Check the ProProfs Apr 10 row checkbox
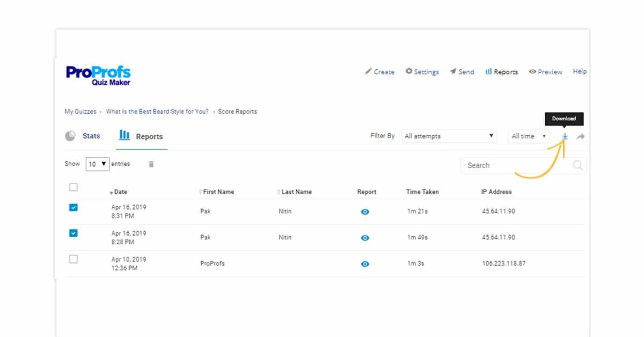Screen dimensions: 644x337 point(73,259)
